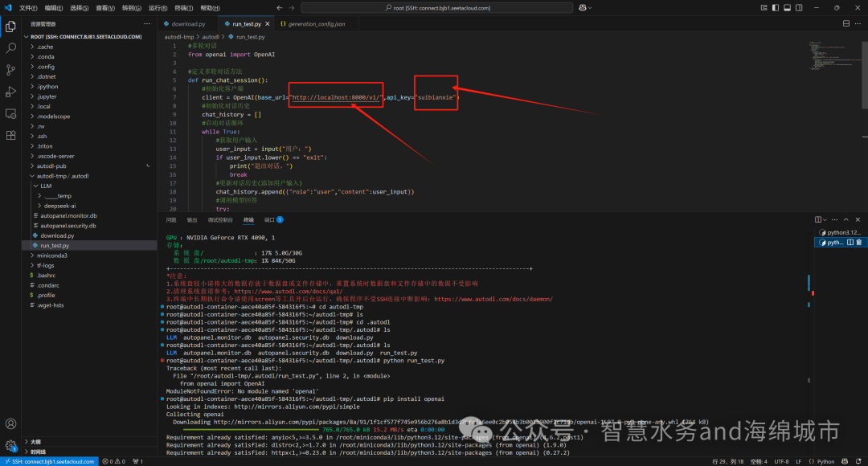Click the Customize Layout icon
The height and width of the screenshot is (466, 868).
pyautogui.click(x=764, y=8)
